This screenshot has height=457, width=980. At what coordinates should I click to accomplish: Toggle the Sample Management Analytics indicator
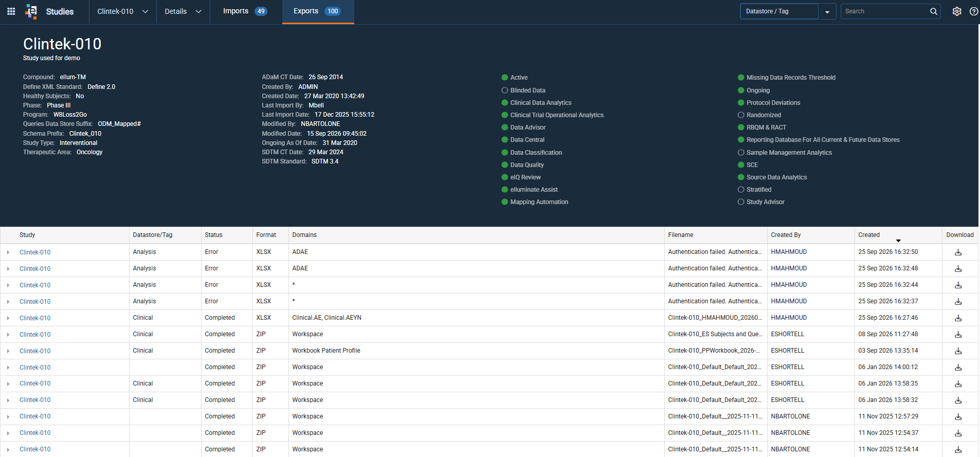(741, 153)
